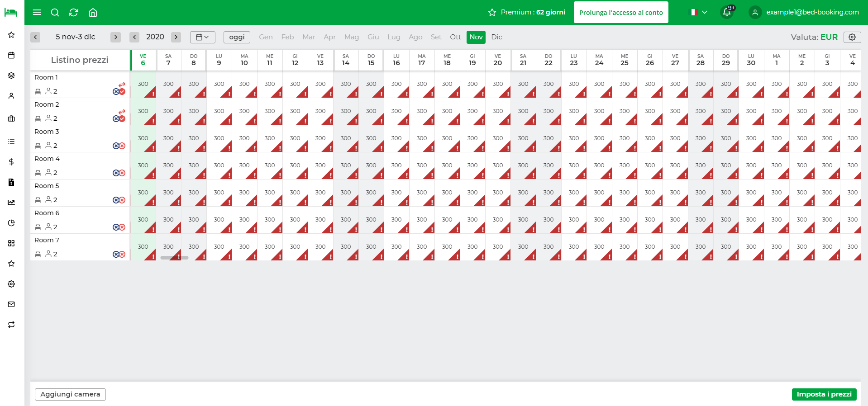Select the Nov month tab
The image size is (868, 406).
click(476, 37)
